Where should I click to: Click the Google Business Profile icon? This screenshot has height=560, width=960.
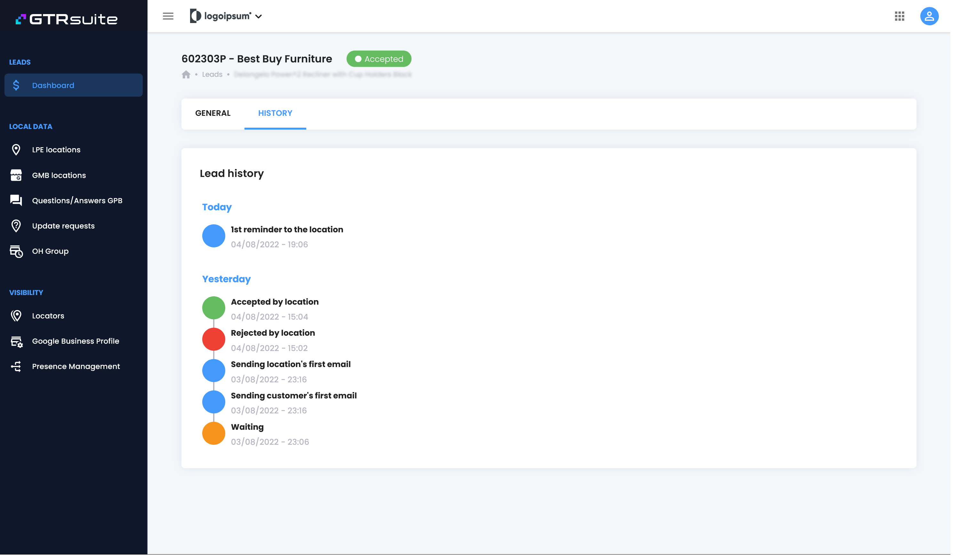(x=16, y=341)
